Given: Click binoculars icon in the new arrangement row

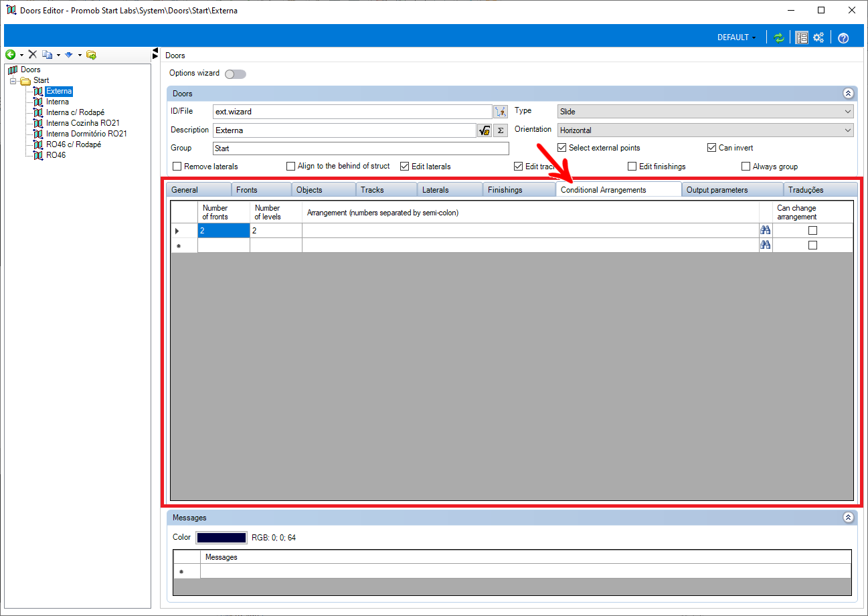Looking at the screenshot, I should coord(766,245).
